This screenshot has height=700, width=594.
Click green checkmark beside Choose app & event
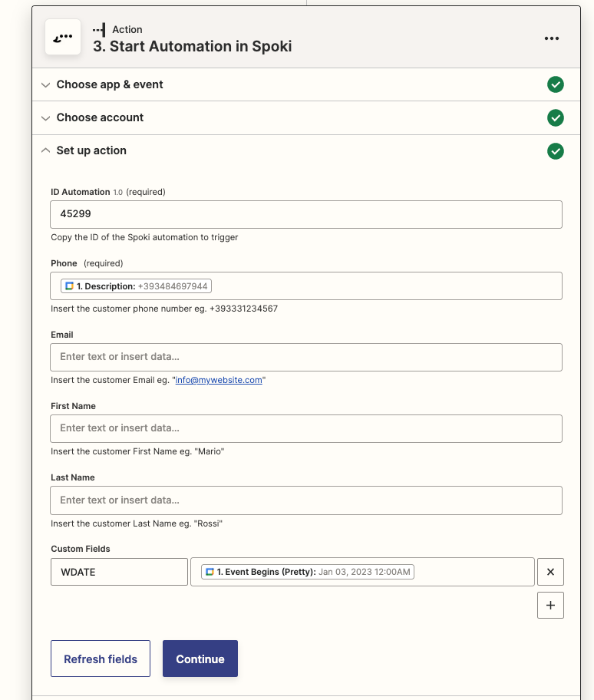click(x=556, y=84)
